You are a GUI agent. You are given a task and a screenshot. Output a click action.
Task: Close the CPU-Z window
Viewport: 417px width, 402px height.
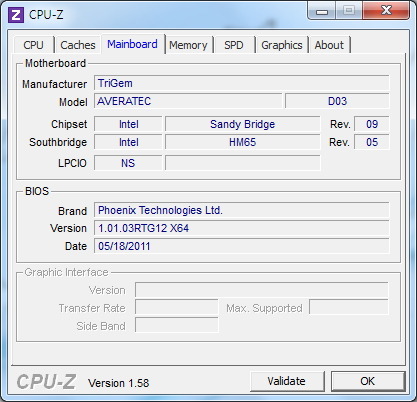tap(386, 11)
